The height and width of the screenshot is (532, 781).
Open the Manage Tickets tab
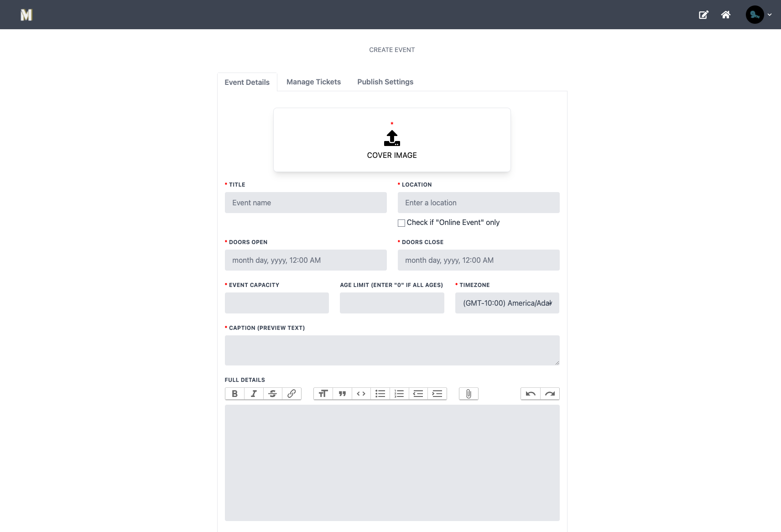click(313, 82)
